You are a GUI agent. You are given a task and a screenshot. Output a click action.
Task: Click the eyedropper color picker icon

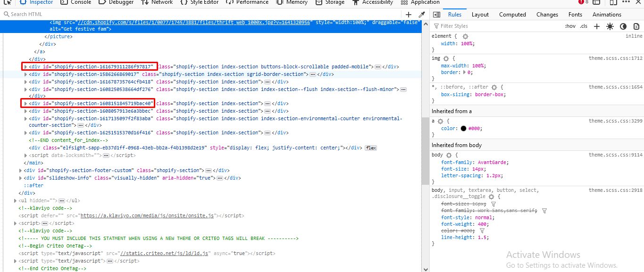pyautogui.click(x=422, y=15)
